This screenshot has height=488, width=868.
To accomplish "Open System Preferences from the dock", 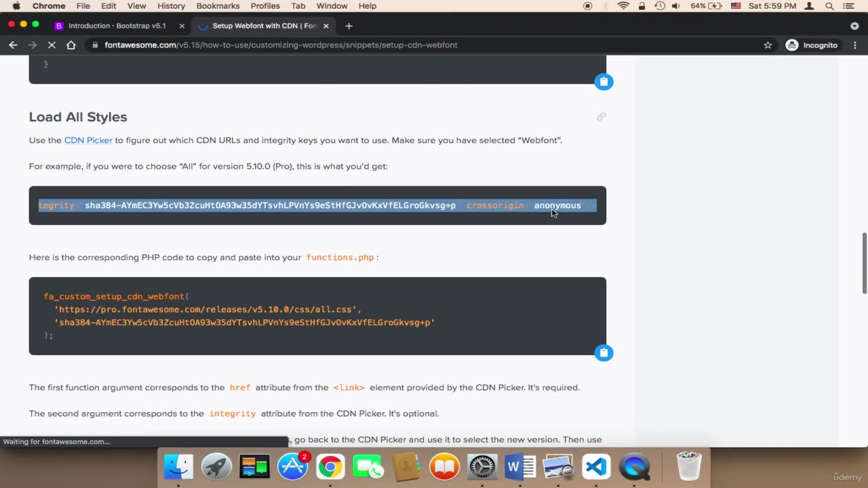I will click(482, 467).
